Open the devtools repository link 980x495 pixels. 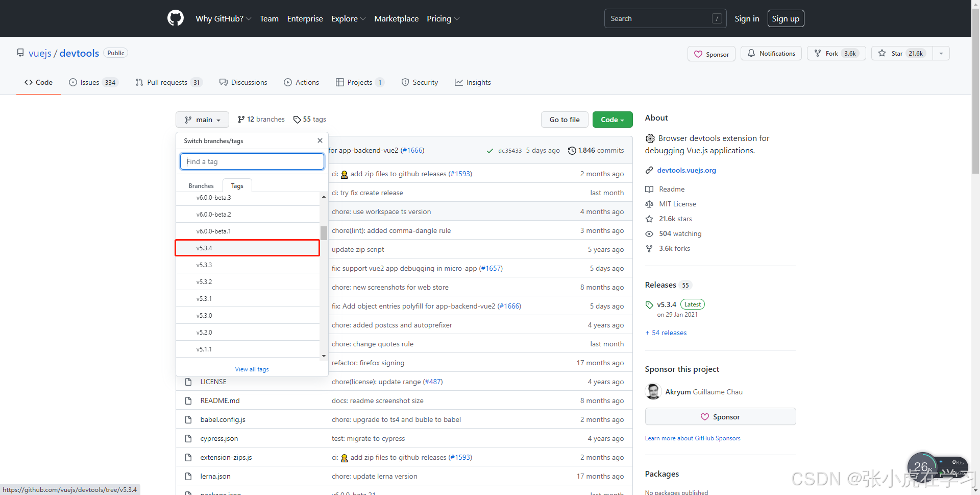coord(79,53)
